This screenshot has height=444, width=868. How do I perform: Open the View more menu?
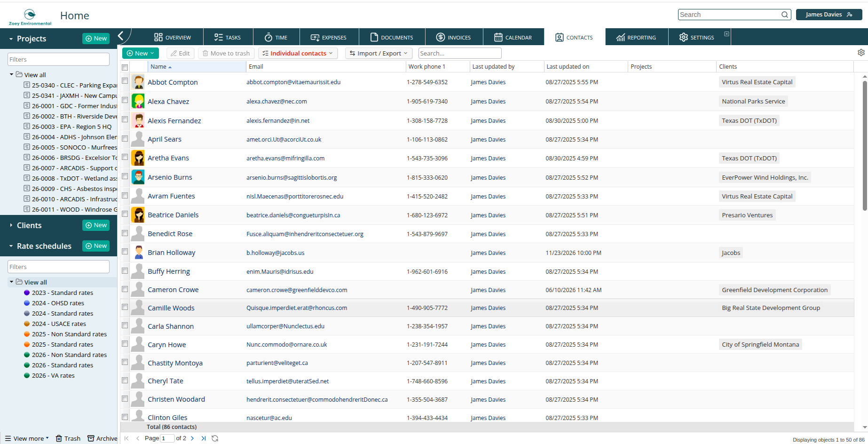27,438
